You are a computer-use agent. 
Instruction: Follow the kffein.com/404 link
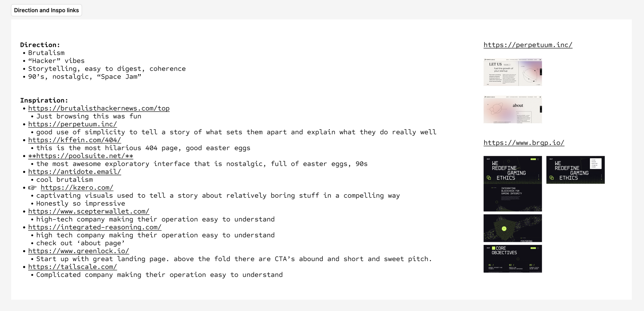(x=75, y=140)
